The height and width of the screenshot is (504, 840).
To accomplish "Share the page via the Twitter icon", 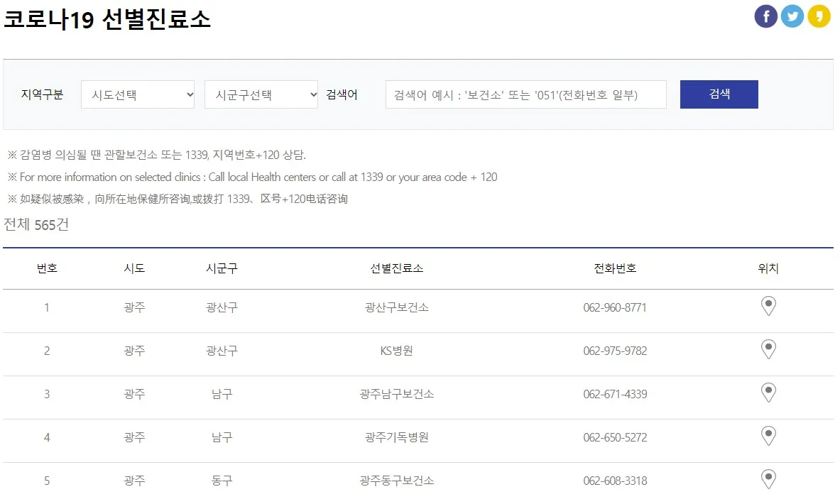I will 792,16.
